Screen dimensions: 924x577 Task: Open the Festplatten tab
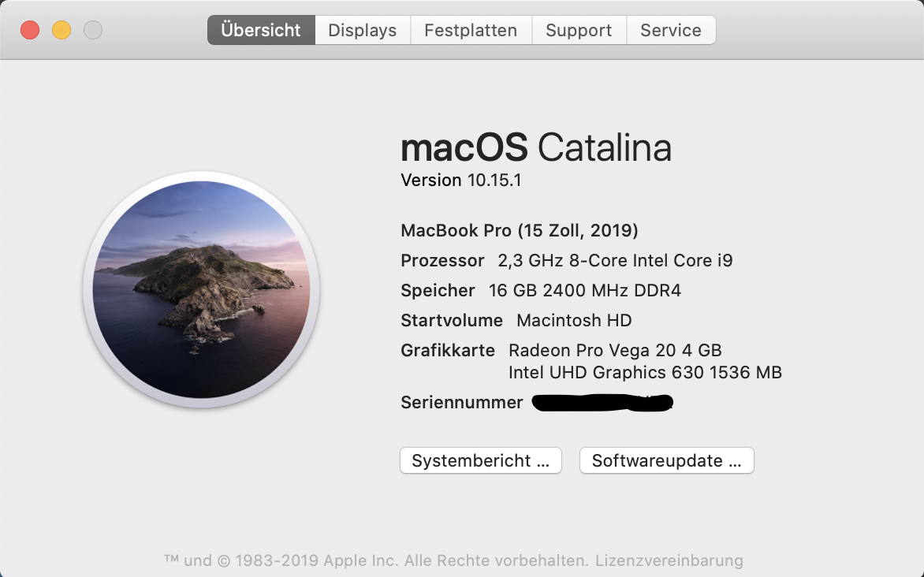click(x=471, y=30)
